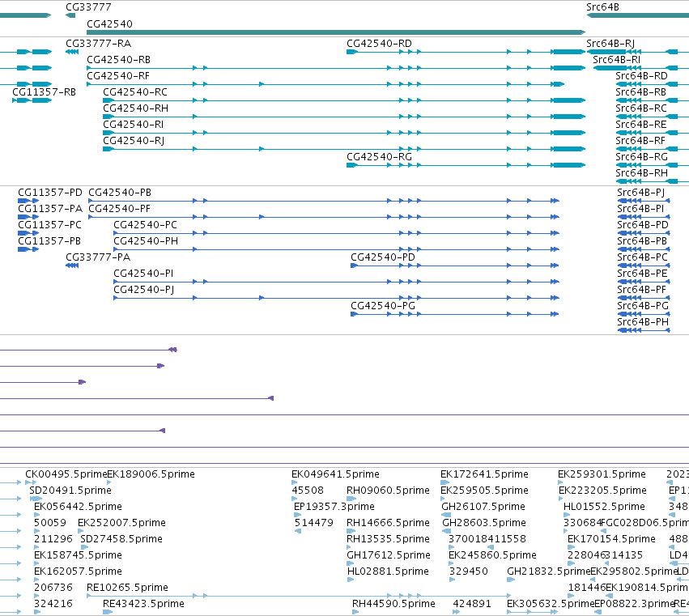Click protein label CG42540-PC
This screenshot has height=616, width=689.
(145, 225)
